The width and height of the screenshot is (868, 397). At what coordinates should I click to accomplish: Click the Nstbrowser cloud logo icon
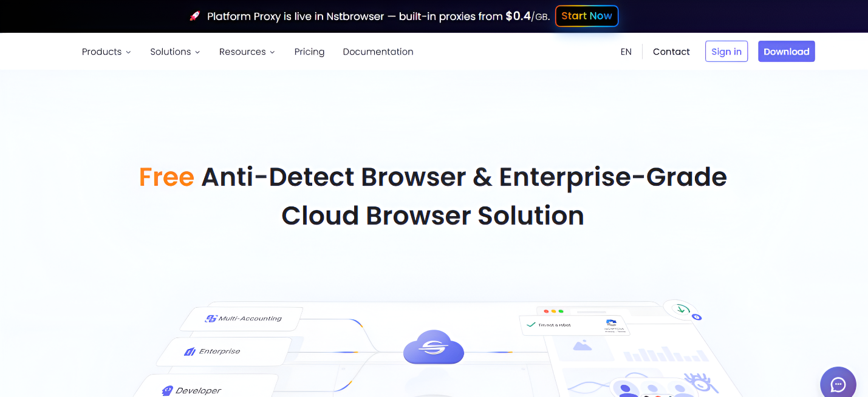click(434, 347)
